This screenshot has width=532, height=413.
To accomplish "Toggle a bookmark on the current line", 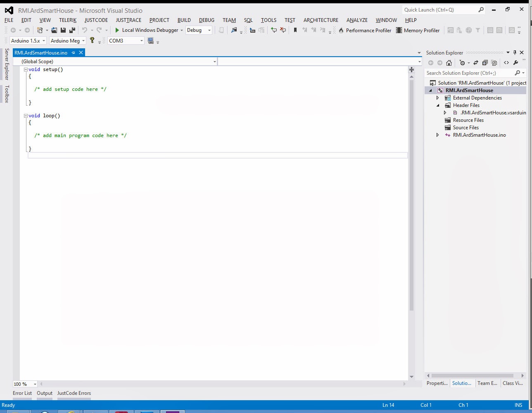I will point(295,30).
